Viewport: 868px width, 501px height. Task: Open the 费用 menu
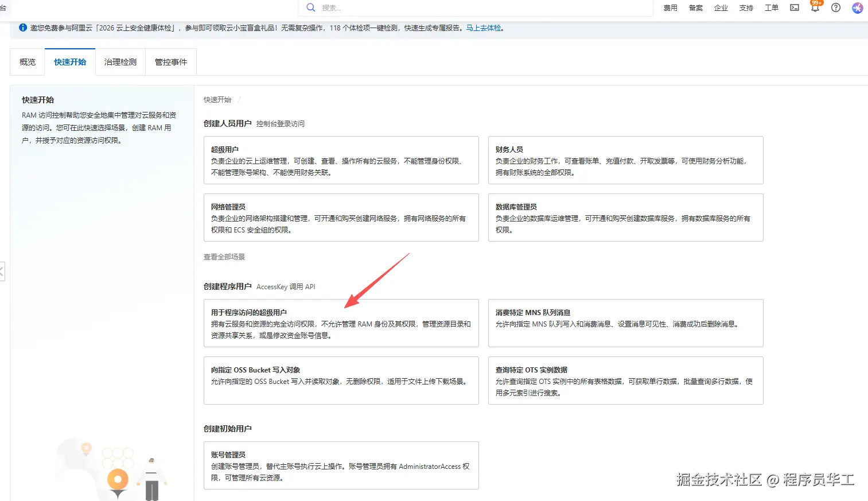point(670,7)
